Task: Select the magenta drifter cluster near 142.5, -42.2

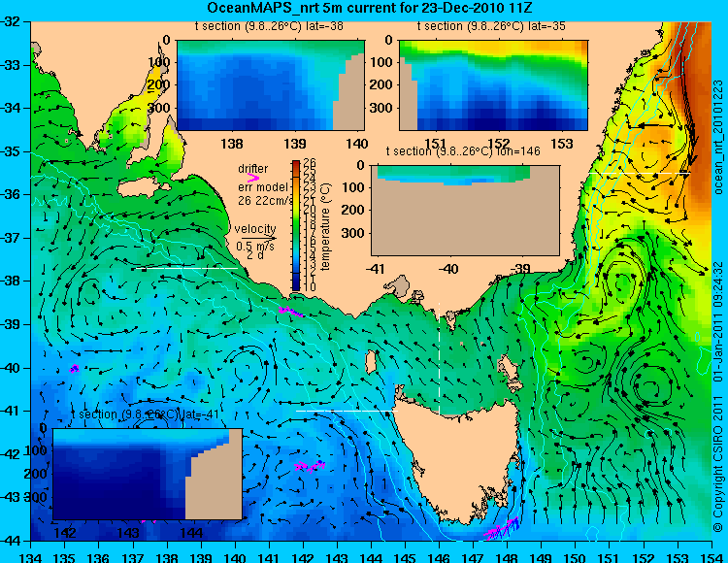Action: point(310,466)
